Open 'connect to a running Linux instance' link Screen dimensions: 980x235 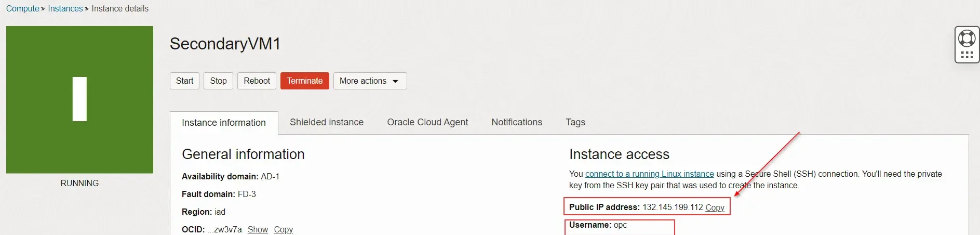[649, 174]
